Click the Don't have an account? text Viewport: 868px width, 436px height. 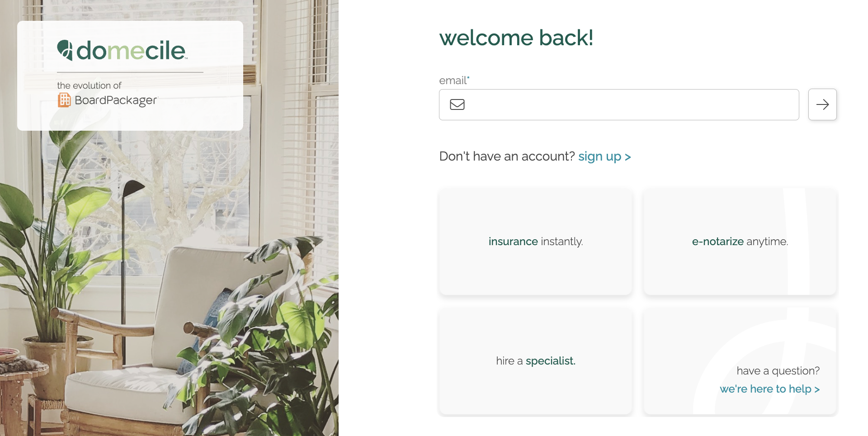pos(507,156)
